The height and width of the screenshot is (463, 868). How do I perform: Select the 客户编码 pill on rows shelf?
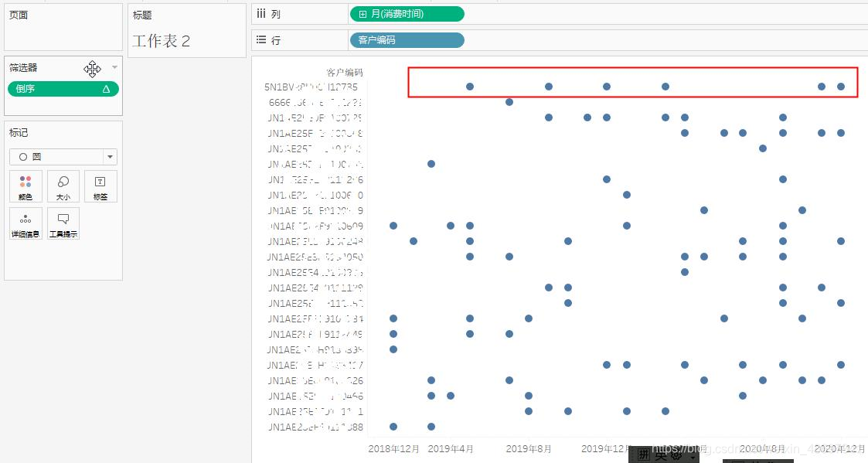[x=407, y=40]
